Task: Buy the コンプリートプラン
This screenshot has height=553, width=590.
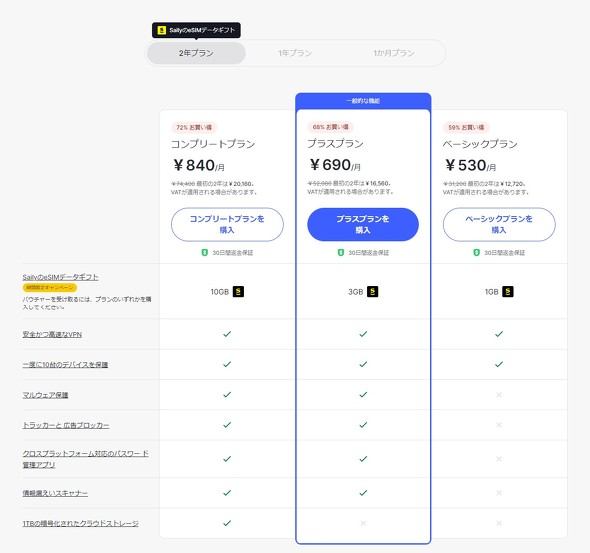Action: point(227,225)
